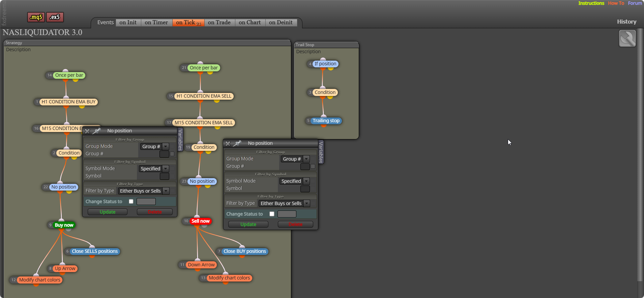Toggle Change Status to checkbox in right panel

click(x=272, y=214)
